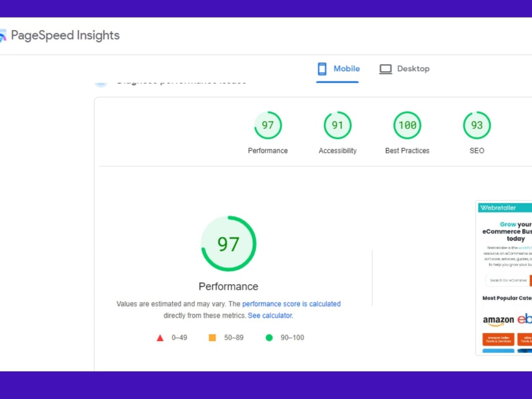The image size is (532, 399).
Task: Click the '0–49' legend text
Action: (179, 338)
